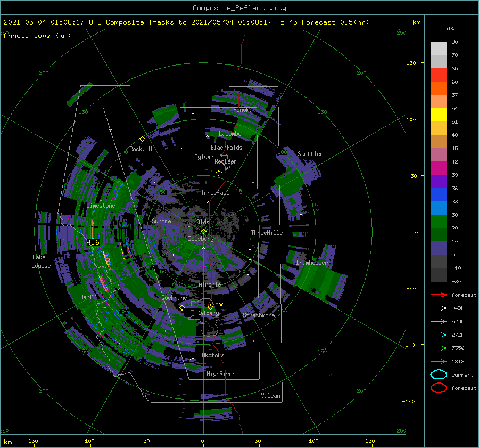This screenshot has height=448, width=479.
Task: Click the Cochrane city label
Action: 174,298
